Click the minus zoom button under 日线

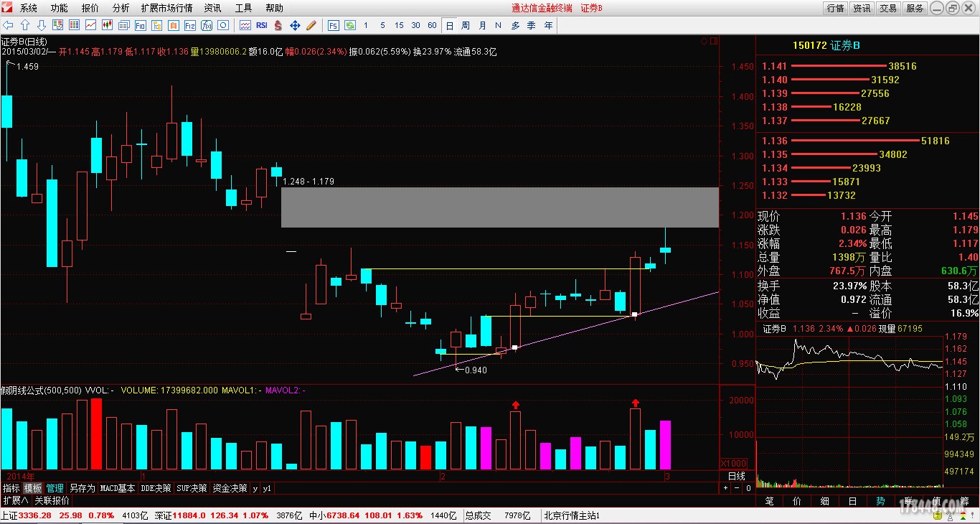[737, 488]
